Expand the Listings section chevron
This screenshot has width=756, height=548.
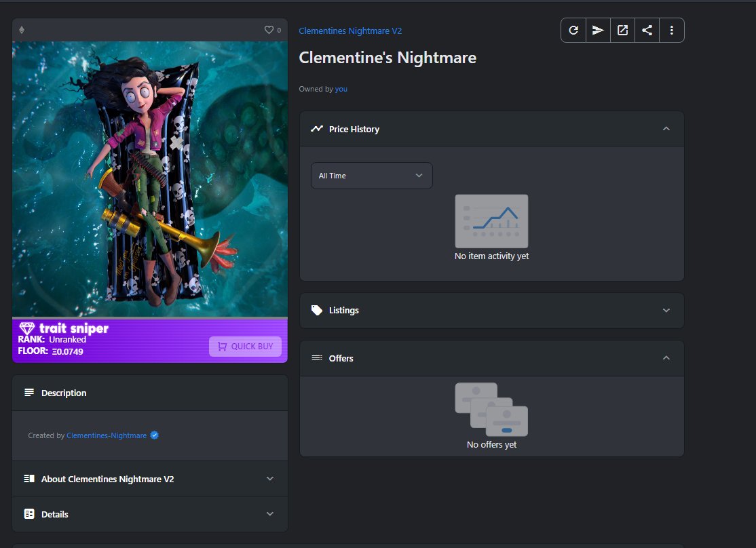[666, 311]
